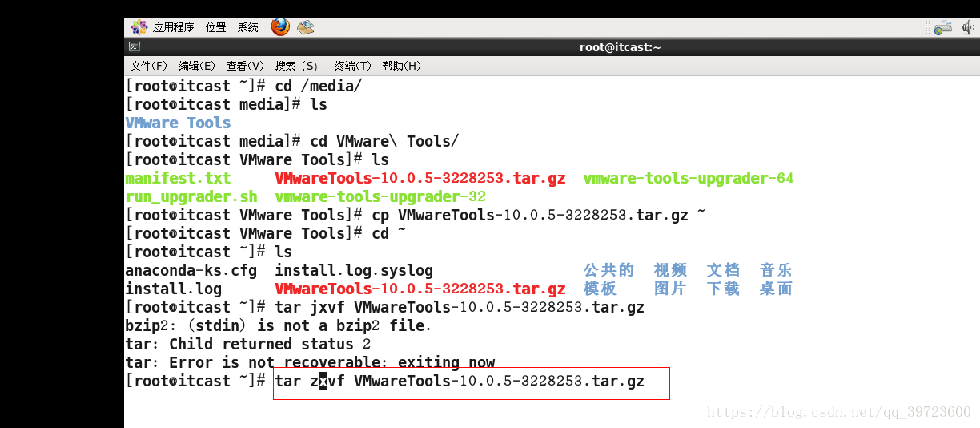This screenshot has height=428, width=980.
Task: Click the 视频 folder name
Action: click(x=670, y=270)
